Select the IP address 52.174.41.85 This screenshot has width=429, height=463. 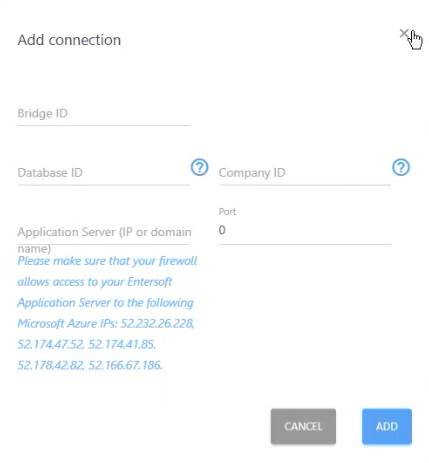[122, 345]
